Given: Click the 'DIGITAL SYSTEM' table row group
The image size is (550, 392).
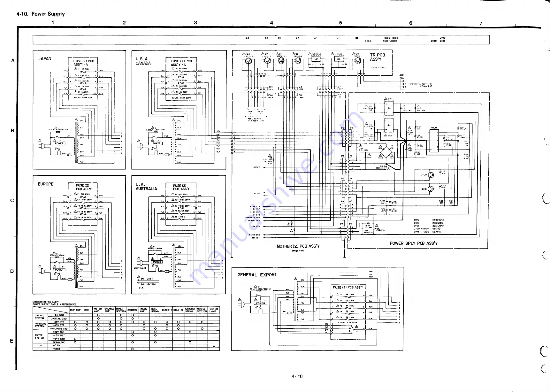Looking at the screenshot, I should tap(40, 317).
